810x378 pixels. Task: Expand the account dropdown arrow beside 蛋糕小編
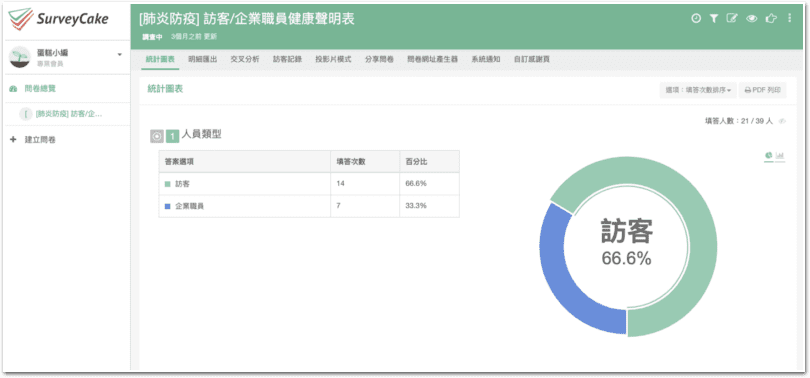[x=120, y=54]
